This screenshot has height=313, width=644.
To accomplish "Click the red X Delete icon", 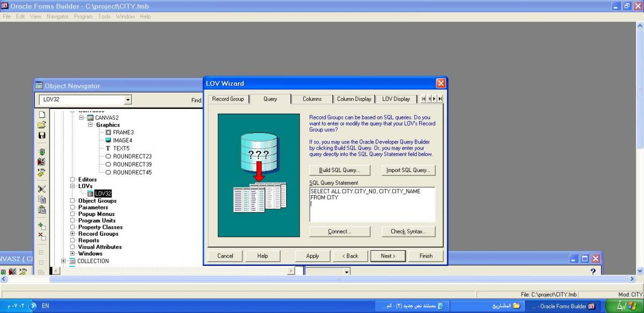I will [41, 236].
